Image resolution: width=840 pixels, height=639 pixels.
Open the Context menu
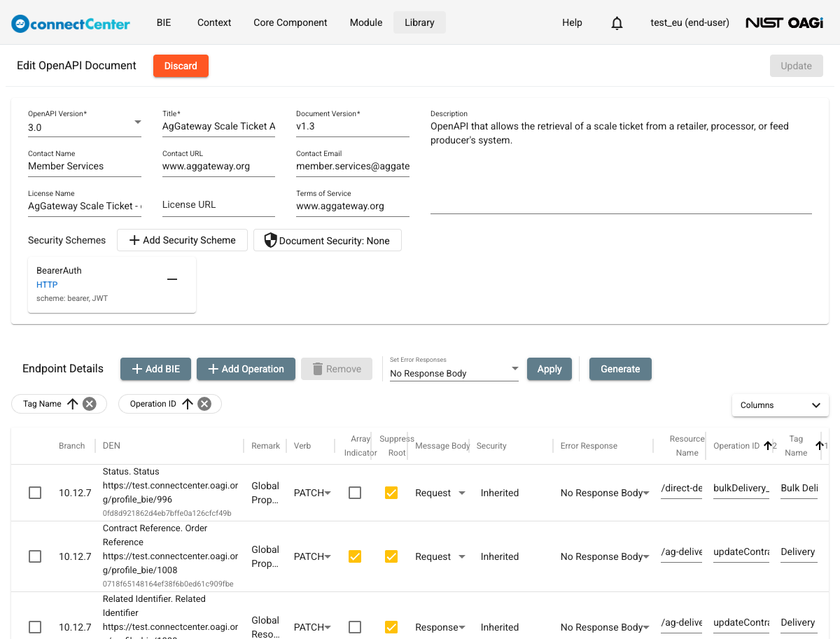point(214,22)
